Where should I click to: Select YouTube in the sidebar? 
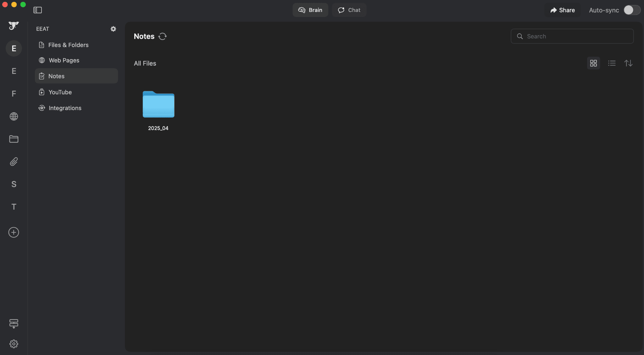pos(60,92)
